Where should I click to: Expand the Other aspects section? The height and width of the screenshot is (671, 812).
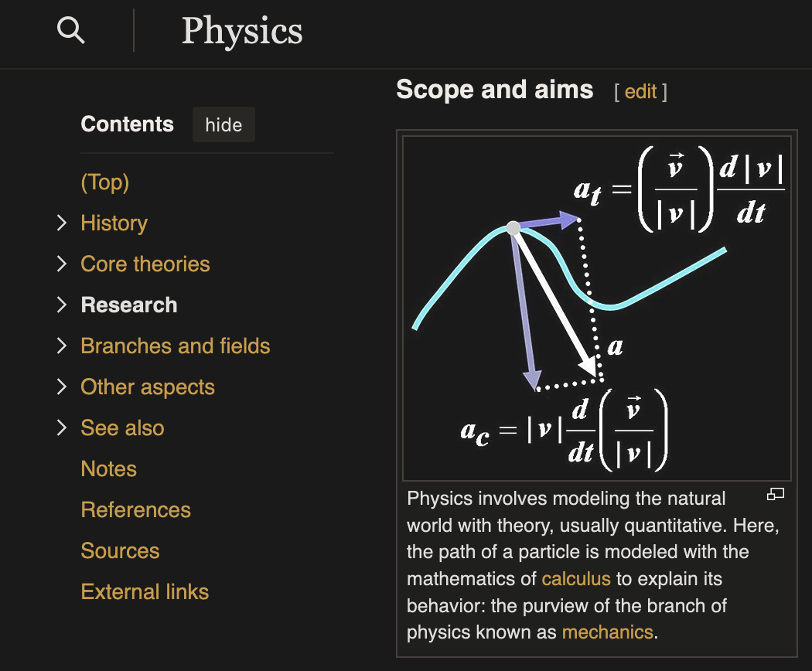(62, 387)
